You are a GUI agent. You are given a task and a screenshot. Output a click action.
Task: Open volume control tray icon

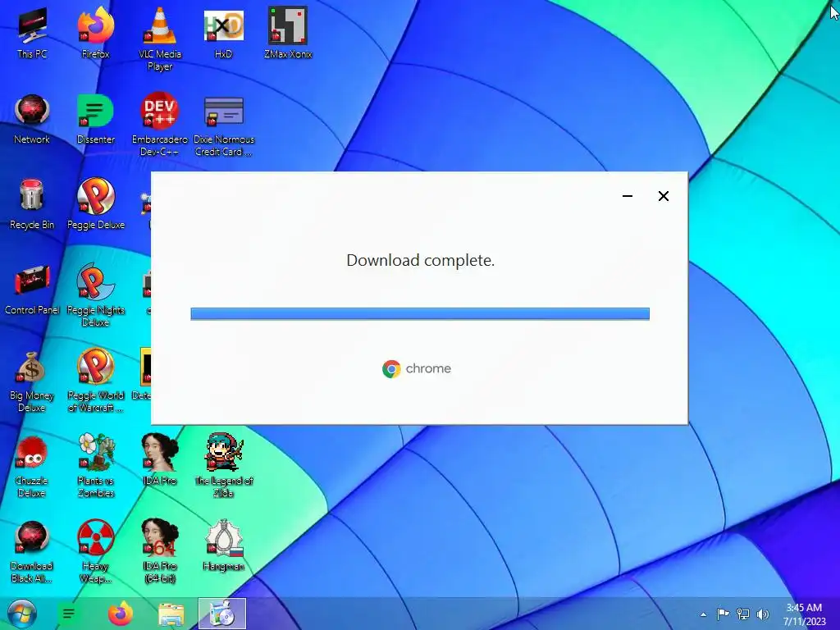pyautogui.click(x=763, y=614)
